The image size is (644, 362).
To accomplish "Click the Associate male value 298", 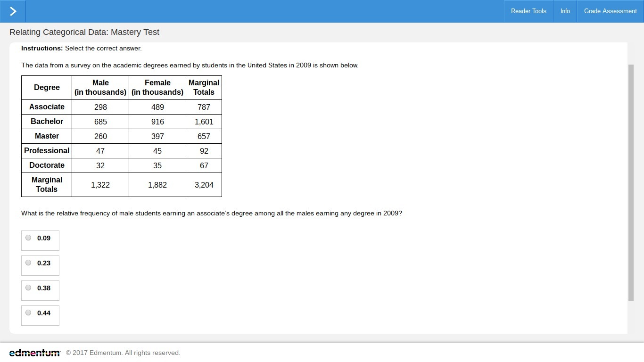I will (x=100, y=107).
